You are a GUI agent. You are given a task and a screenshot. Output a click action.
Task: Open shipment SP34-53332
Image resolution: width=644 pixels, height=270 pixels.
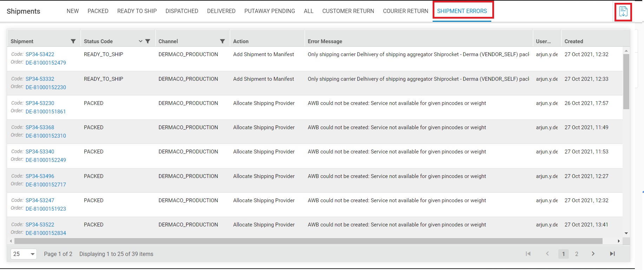coord(40,79)
